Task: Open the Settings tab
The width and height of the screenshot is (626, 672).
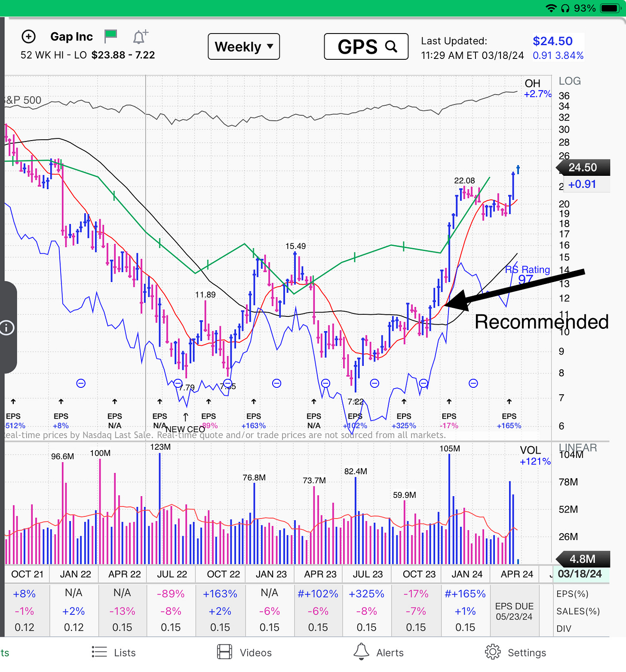Action: click(x=516, y=653)
